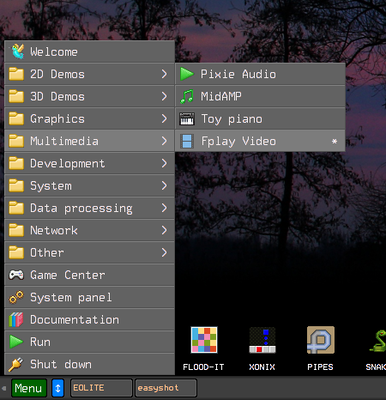Click the blue up-down arrow taskbar icon

pos(58,388)
